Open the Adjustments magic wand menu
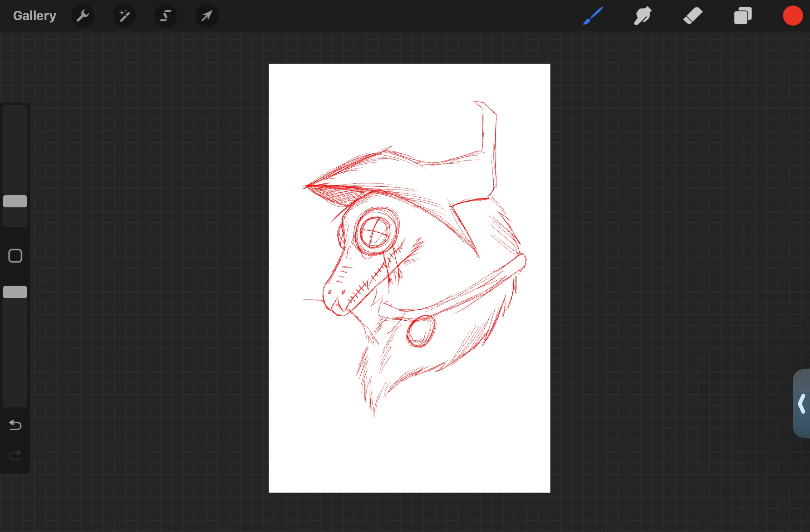Screen dimensions: 810x532 click(x=124, y=15)
